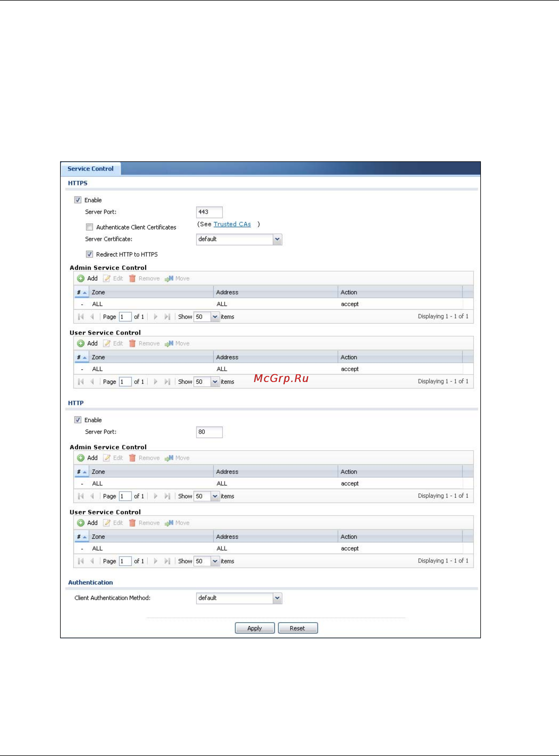Go to last page of HTTPS User table

167,381
